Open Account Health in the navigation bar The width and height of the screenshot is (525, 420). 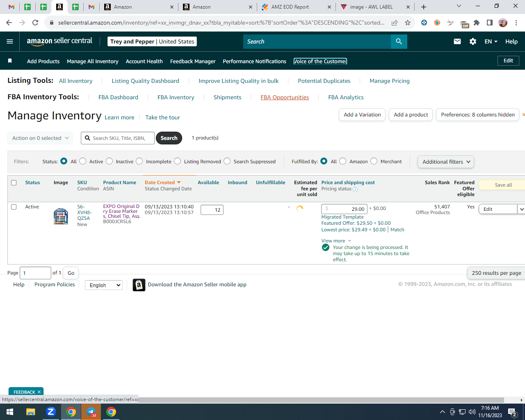[144, 61]
